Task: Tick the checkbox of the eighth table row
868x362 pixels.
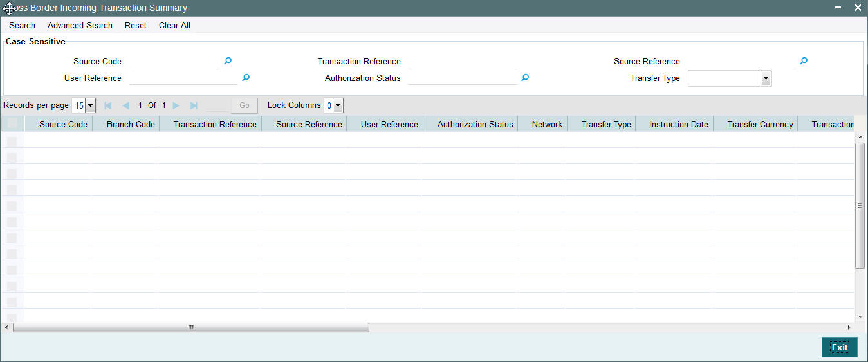Action: click(12, 254)
